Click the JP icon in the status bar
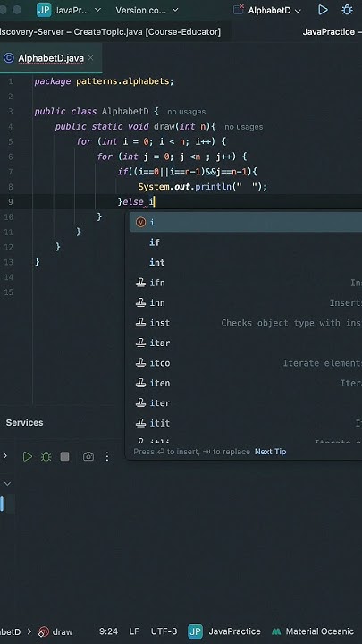Image resolution: width=362 pixels, height=644 pixels. coord(195,631)
